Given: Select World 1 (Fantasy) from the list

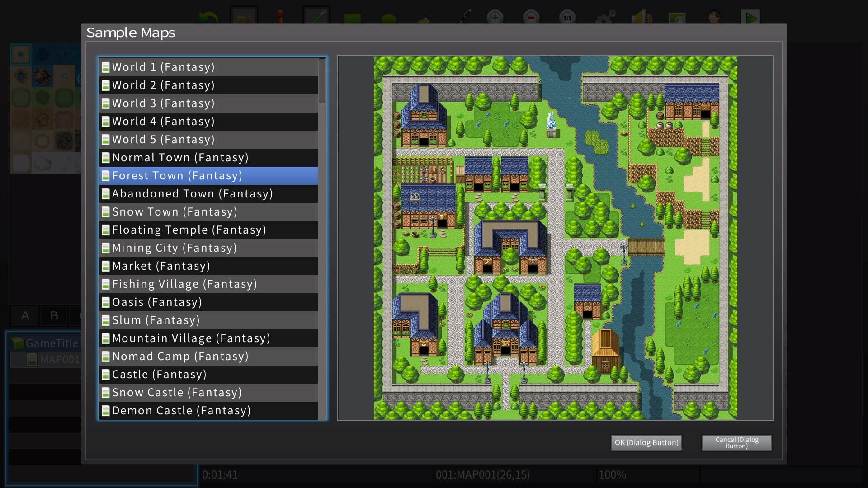Looking at the screenshot, I should point(163,67).
